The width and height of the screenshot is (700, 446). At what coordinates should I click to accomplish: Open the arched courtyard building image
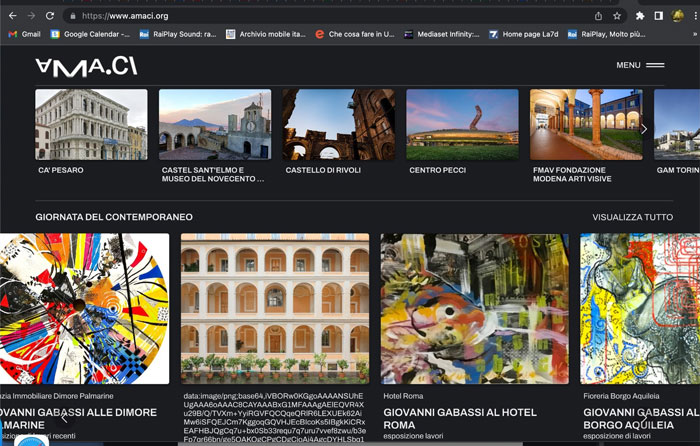point(275,308)
